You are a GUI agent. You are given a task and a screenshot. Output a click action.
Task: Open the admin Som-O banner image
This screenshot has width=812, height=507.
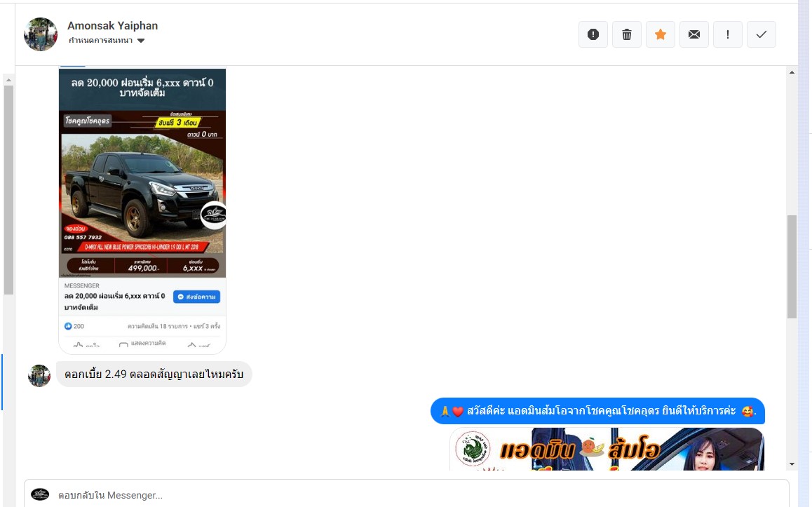point(607,449)
